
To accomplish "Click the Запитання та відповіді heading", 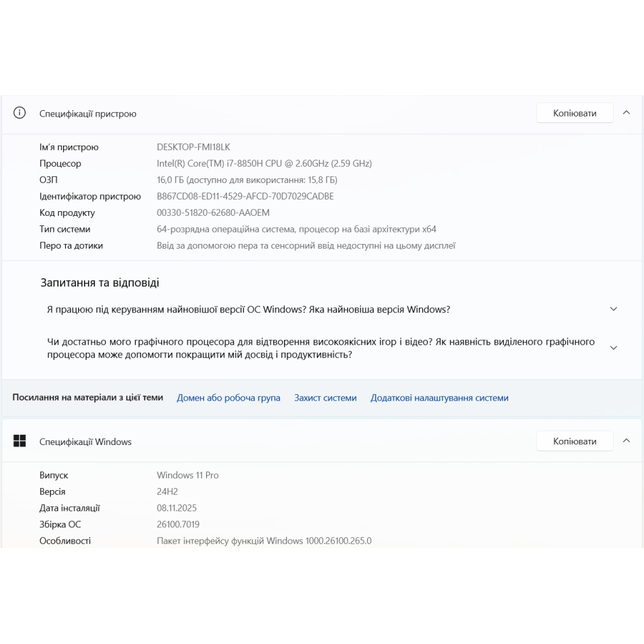I will (x=100, y=283).
